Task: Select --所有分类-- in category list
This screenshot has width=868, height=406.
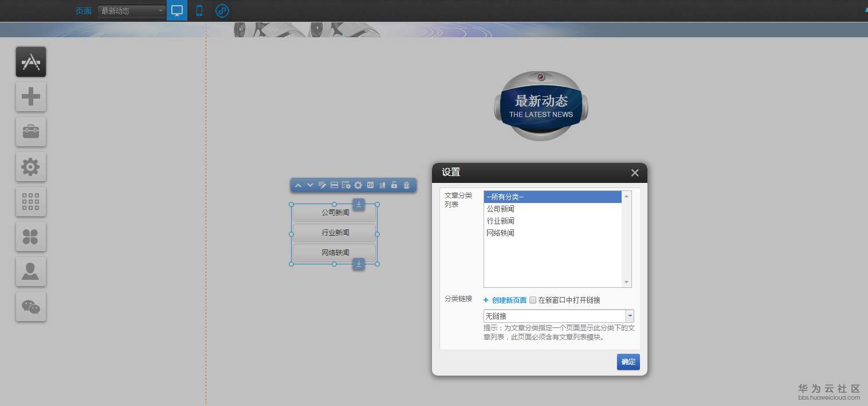Action: point(553,197)
